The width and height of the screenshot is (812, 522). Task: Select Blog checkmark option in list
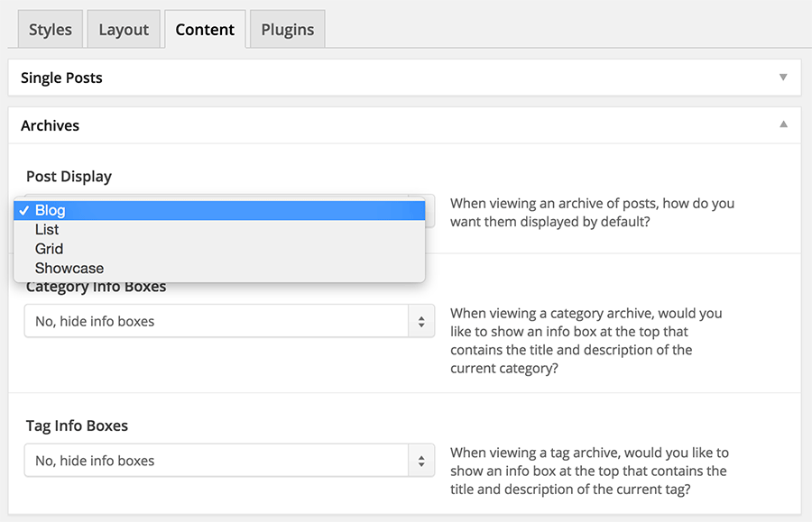(x=219, y=211)
